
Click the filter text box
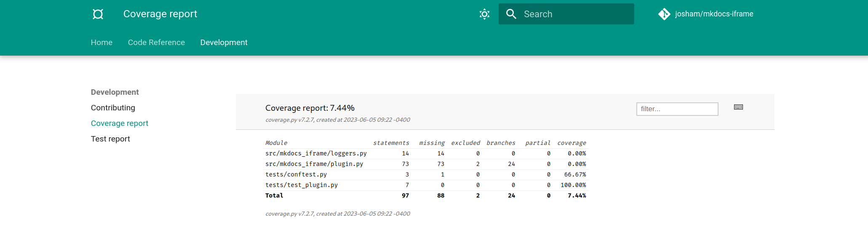pyautogui.click(x=677, y=109)
